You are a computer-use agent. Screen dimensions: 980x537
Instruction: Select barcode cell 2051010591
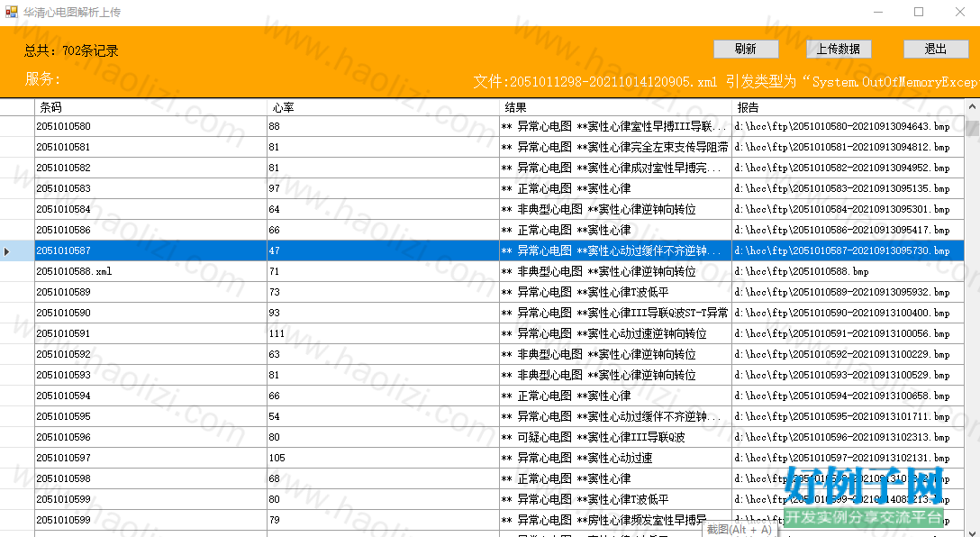pyautogui.click(x=150, y=333)
